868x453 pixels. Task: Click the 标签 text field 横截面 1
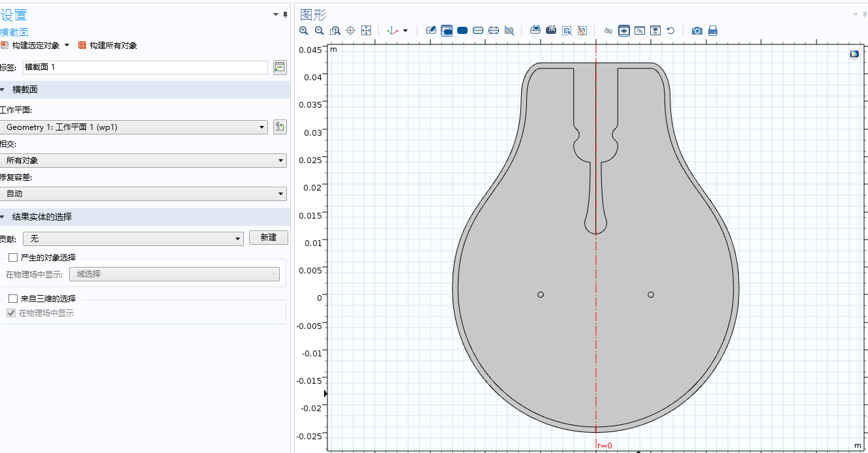click(145, 67)
